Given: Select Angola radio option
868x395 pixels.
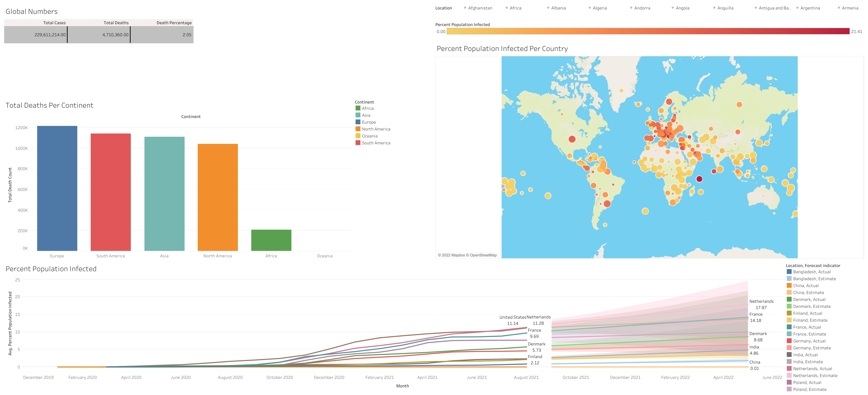Looking at the screenshot, I should click(x=673, y=8).
